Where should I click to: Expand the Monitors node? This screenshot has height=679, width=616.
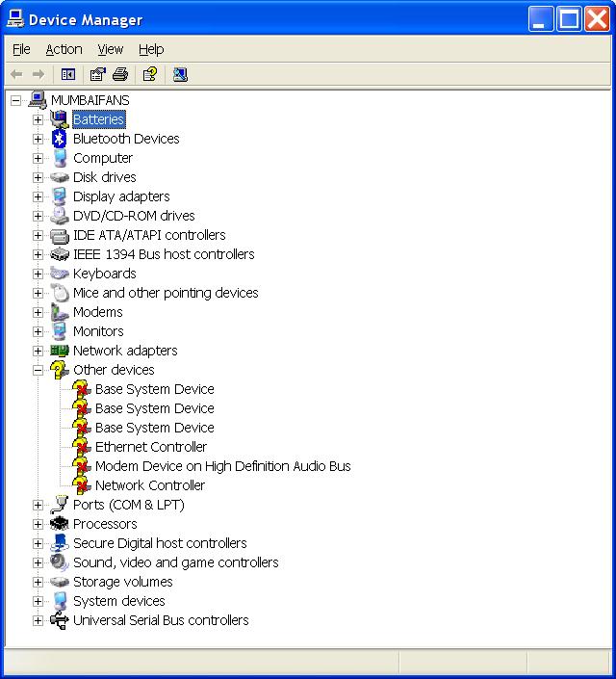(x=38, y=331)
